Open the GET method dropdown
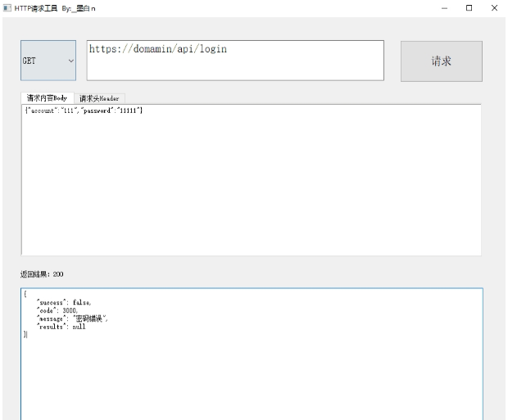The image size is (508, 420). [x=48, y=61]
